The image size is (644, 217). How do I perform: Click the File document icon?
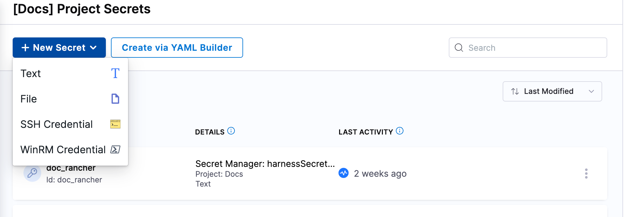[115, 99]
